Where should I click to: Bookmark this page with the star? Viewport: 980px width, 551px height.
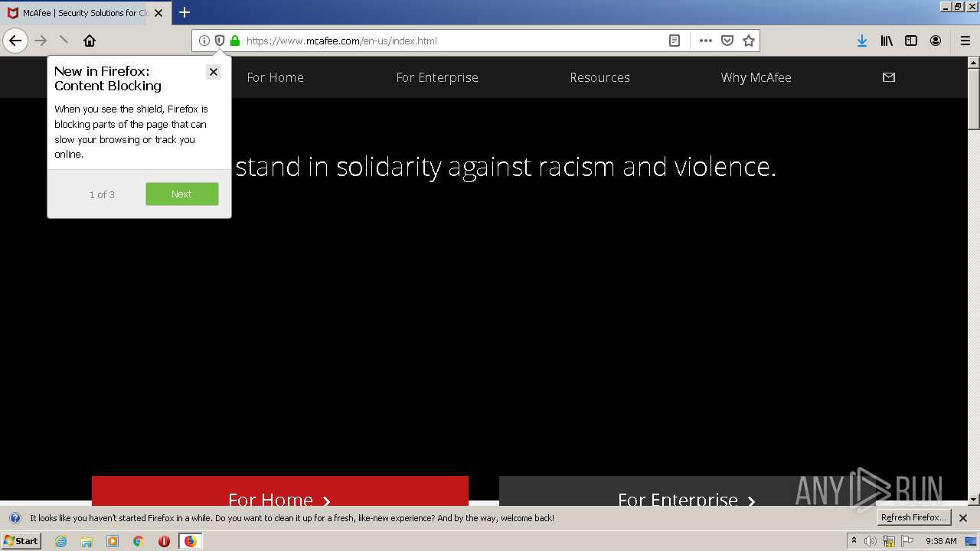coord(749,41)
